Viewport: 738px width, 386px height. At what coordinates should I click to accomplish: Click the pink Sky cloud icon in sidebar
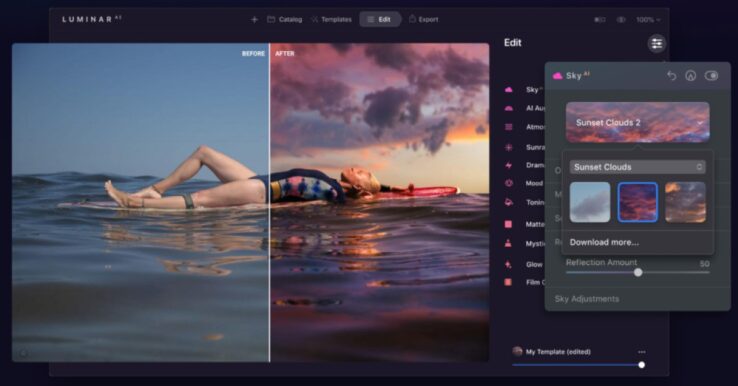tap(509, 89)
